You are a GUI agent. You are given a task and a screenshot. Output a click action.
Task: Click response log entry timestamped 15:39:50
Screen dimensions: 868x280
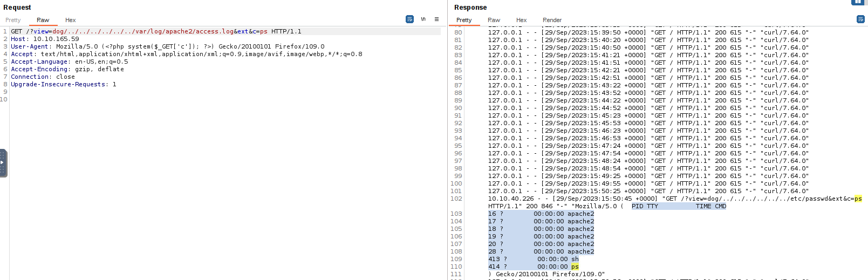tap(648, 32)
